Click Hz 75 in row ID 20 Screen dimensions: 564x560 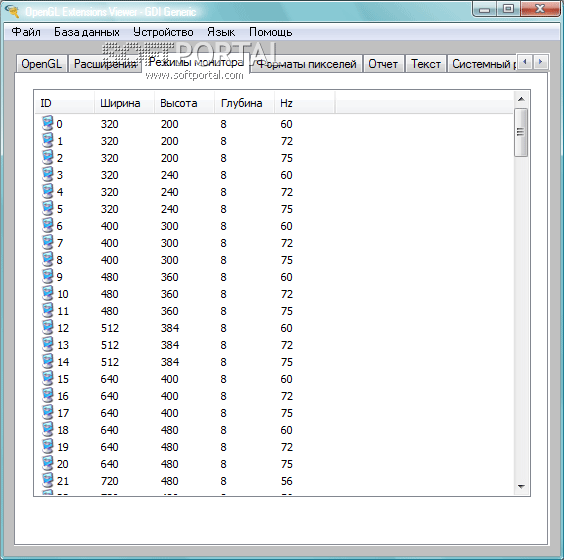pos(287,464)
